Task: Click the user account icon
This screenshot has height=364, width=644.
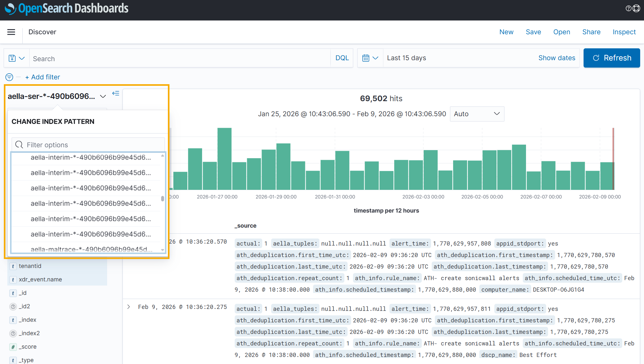Action: pyautogui.click(x=636, y=9)
